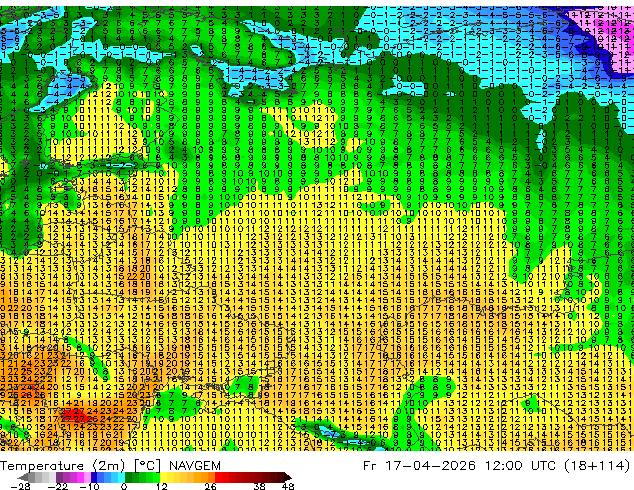Click the '0' legend value
634x490 pixels.
tap(124, 486)
